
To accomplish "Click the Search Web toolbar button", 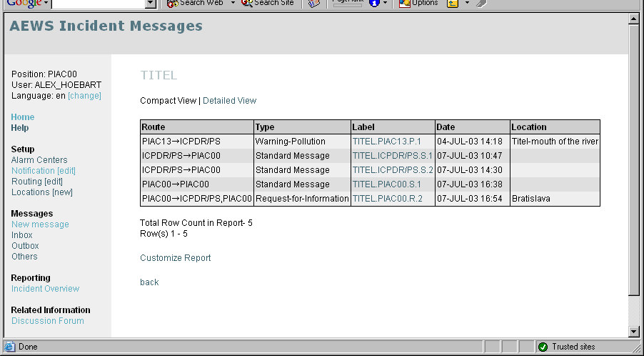I will (x=196, y=3).
